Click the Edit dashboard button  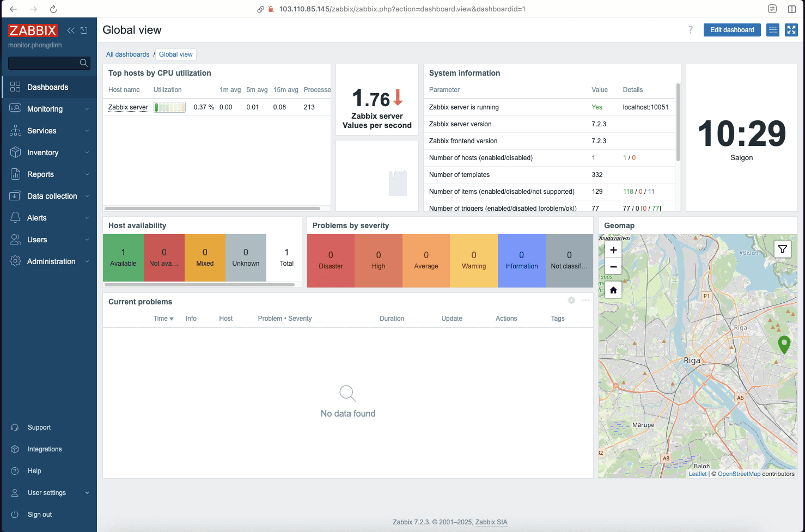tap(732, 30)
